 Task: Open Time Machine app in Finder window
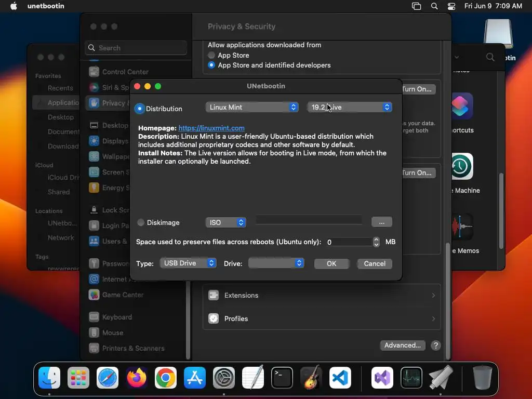click(462, 166)
